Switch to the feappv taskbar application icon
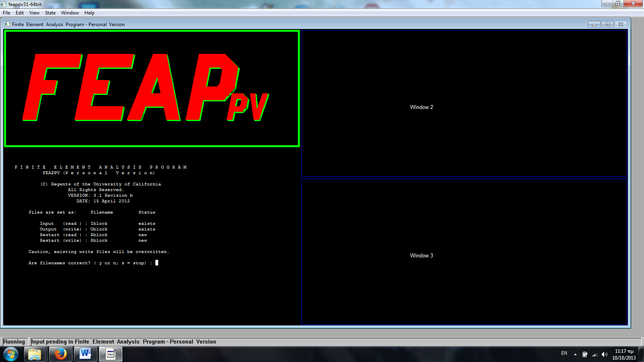Screen dimensions: 644x362 tap(111, 354)
